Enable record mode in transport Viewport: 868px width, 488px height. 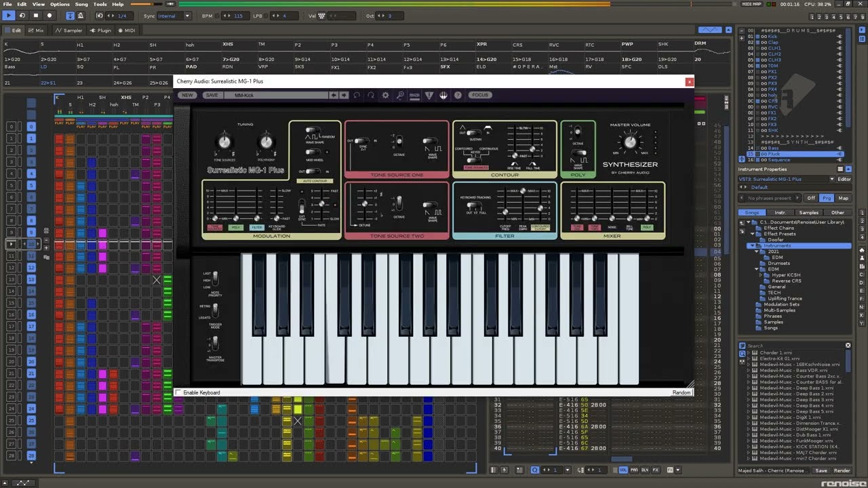(50, 16)
